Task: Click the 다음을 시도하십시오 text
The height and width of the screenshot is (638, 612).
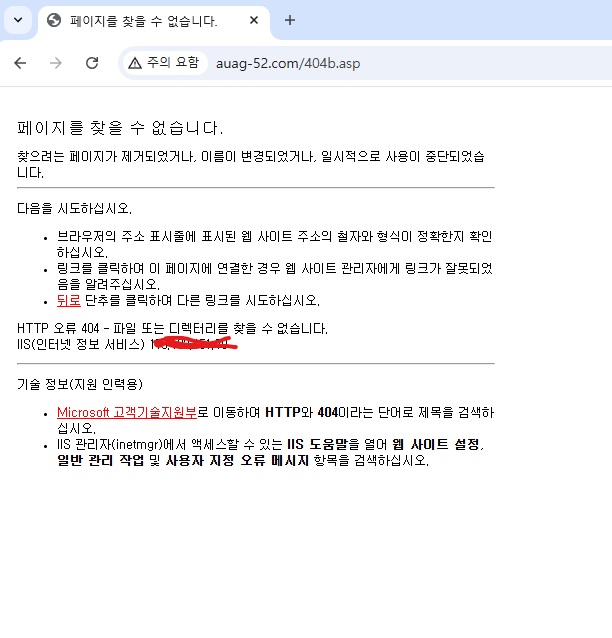Action: point(74,208)
